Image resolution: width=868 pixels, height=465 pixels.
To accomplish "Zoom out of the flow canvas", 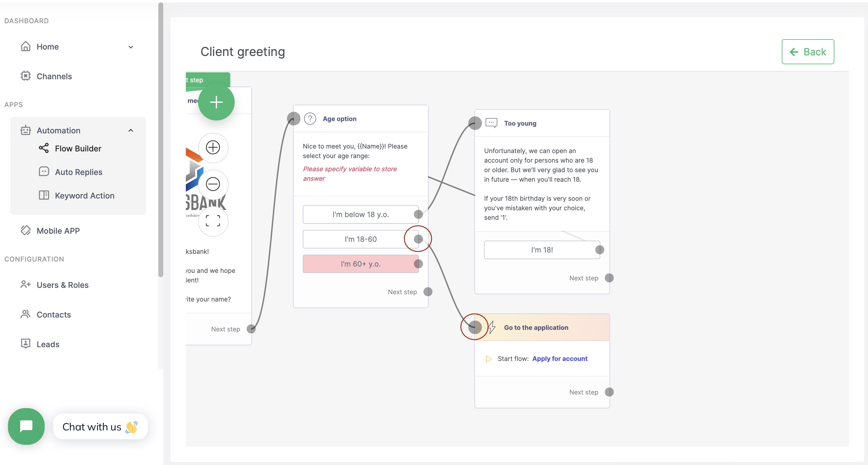I will (213, 184).
